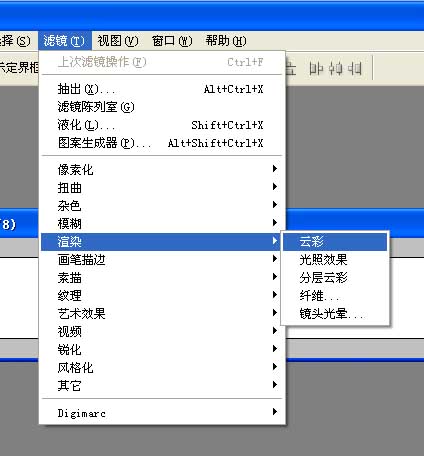
Task: Open the 帮助 menu
Action: [226, 41]
